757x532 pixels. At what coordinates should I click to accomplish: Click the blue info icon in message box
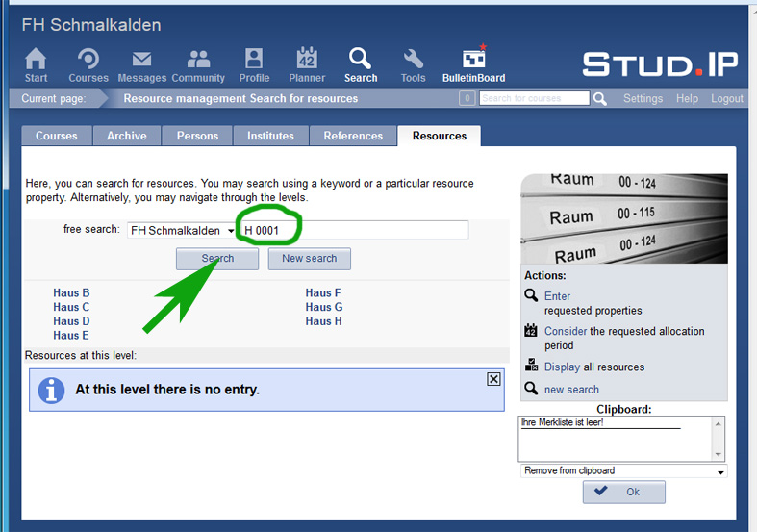click(51, 390)
